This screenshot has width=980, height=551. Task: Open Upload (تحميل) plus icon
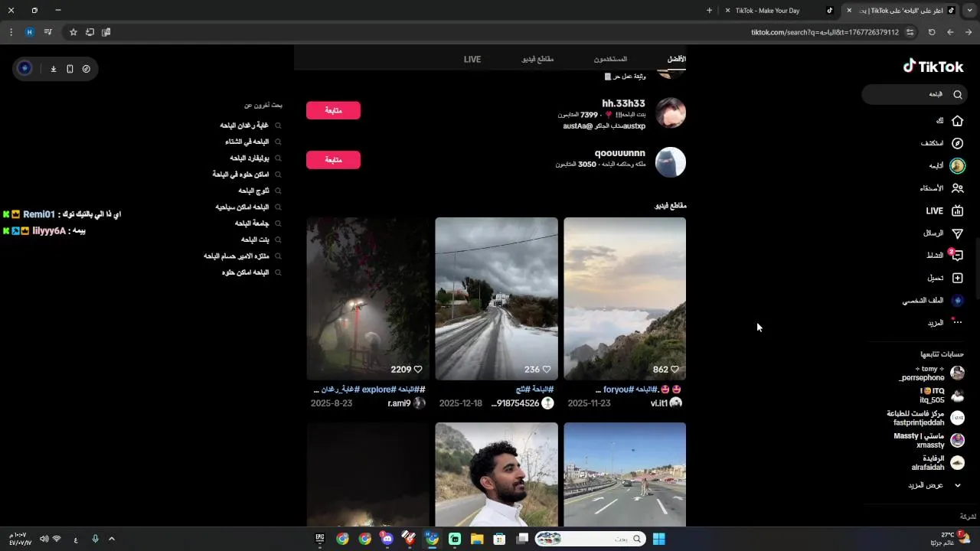pos(957,278)
